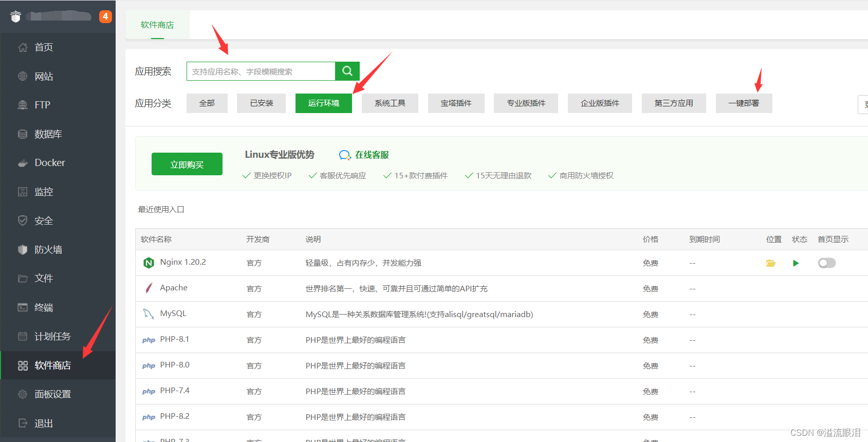The width and height of the screenshot is (868, 442).
Task: Toggle Nginx 首页显示 switch
Action: (827, 263)
